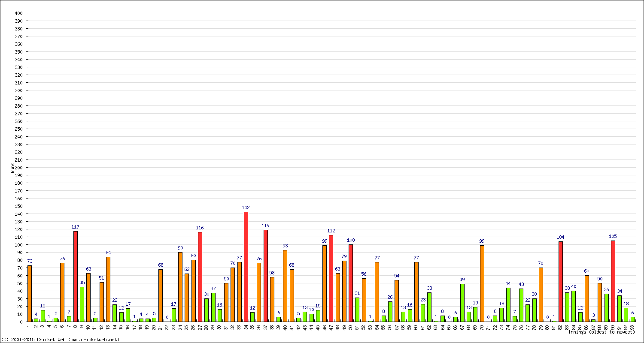Click the red bar labeled 142
The width and height of the screenshot is (644, 343).
point(246,267)
